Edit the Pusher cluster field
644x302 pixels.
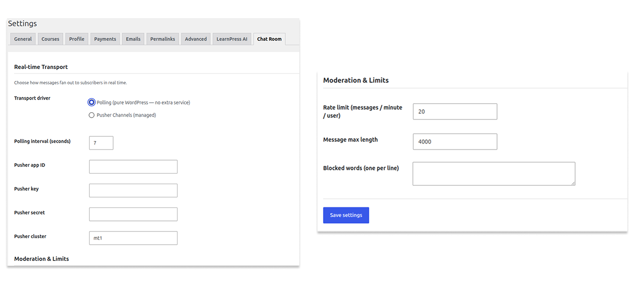point(133,238)
